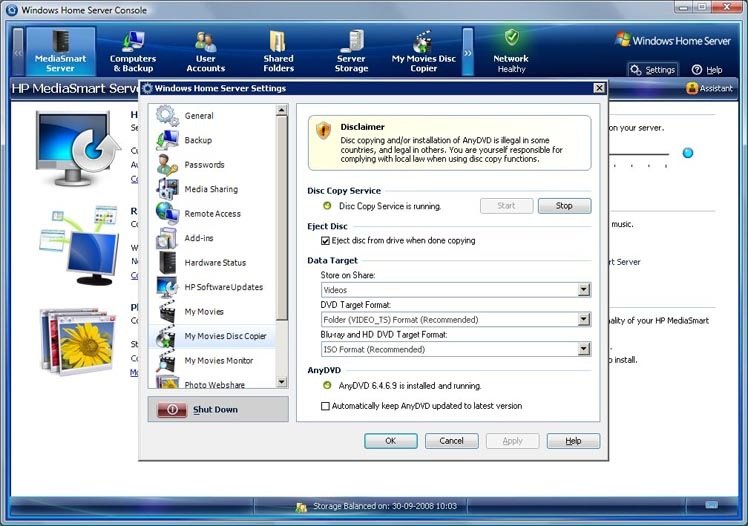Click the blue slider knob in the background page
The height and width of the screenshot is (526, 748).
(687, 153)
